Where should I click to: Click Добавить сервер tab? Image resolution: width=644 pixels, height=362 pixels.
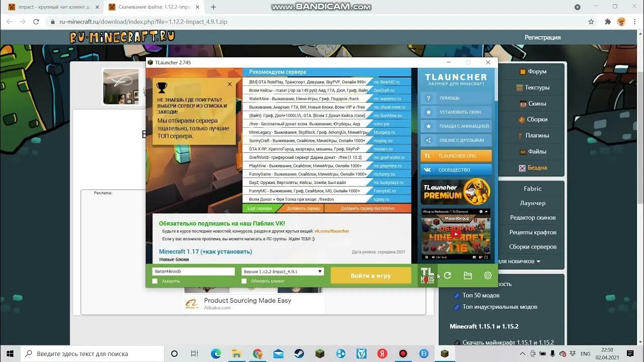tap(303, 208)
